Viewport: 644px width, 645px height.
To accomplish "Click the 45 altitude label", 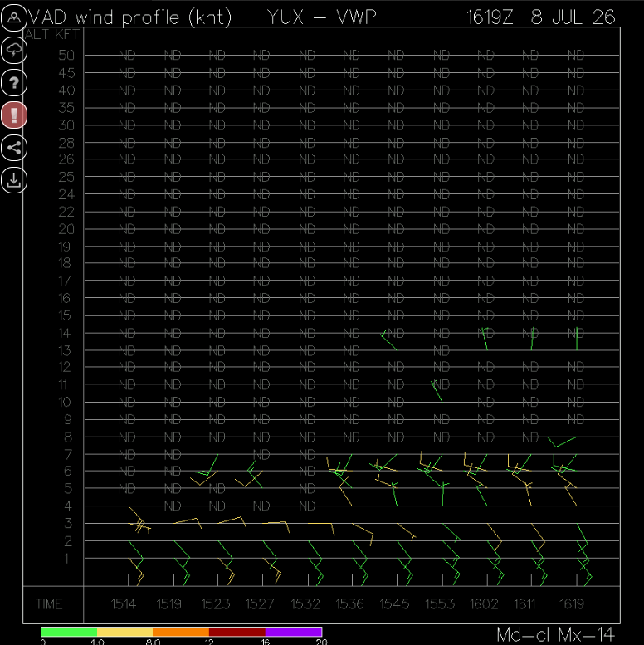I will coord(66,73).
